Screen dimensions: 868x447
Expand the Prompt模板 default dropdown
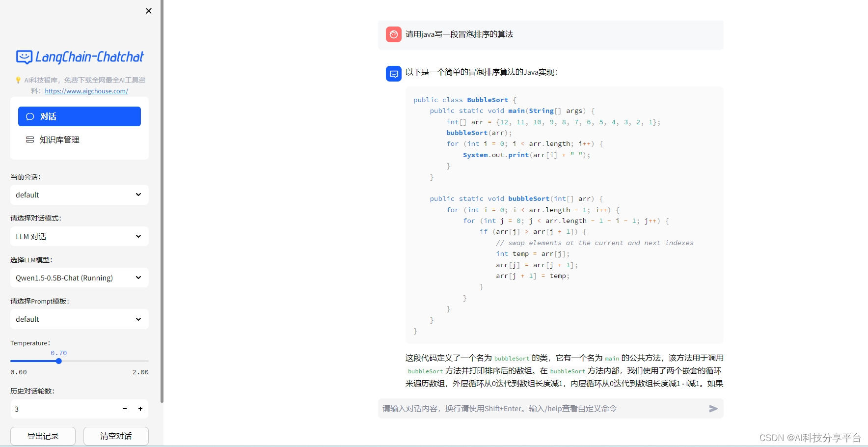click(80, 319)
